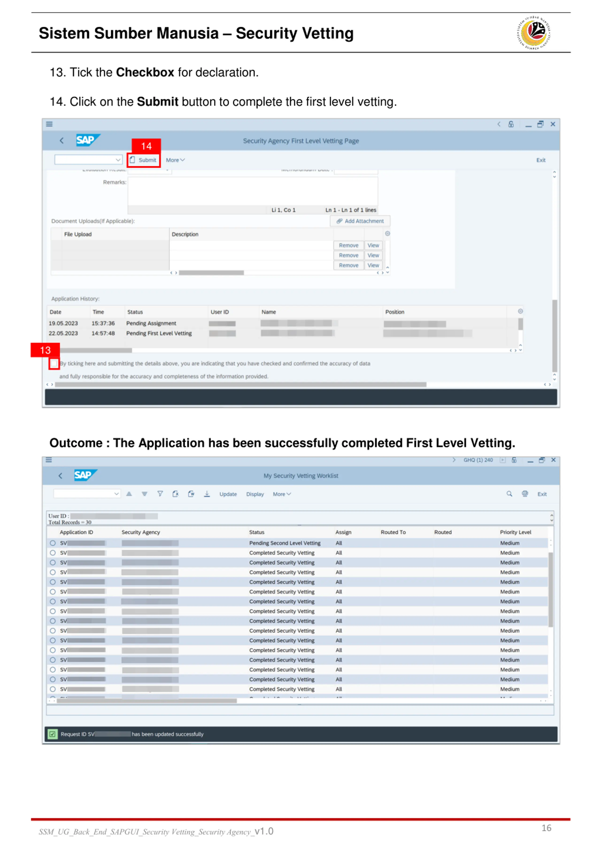Open hamburger menu in First Level Vetting window

(x=49, y=124)
